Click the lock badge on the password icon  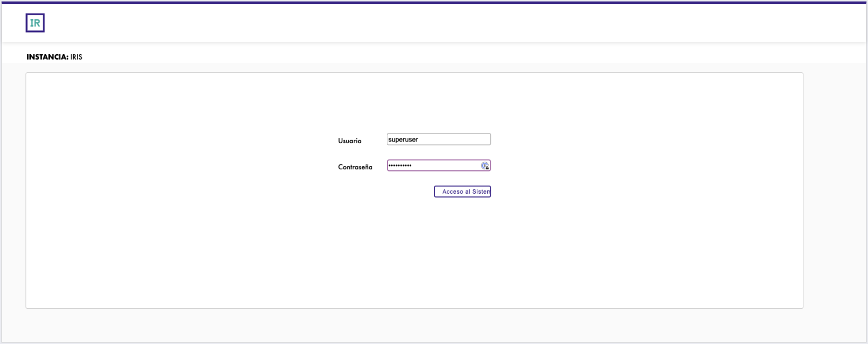pos(487,168)
